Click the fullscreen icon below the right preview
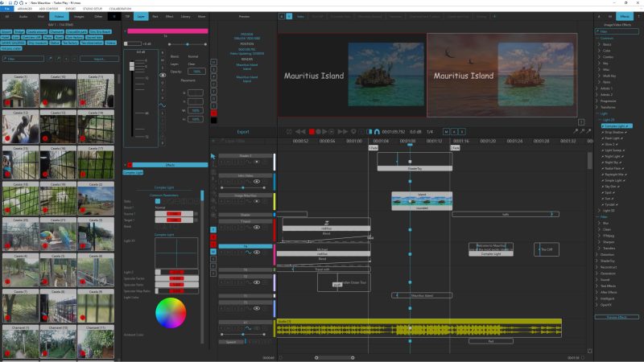 [581, 122]
